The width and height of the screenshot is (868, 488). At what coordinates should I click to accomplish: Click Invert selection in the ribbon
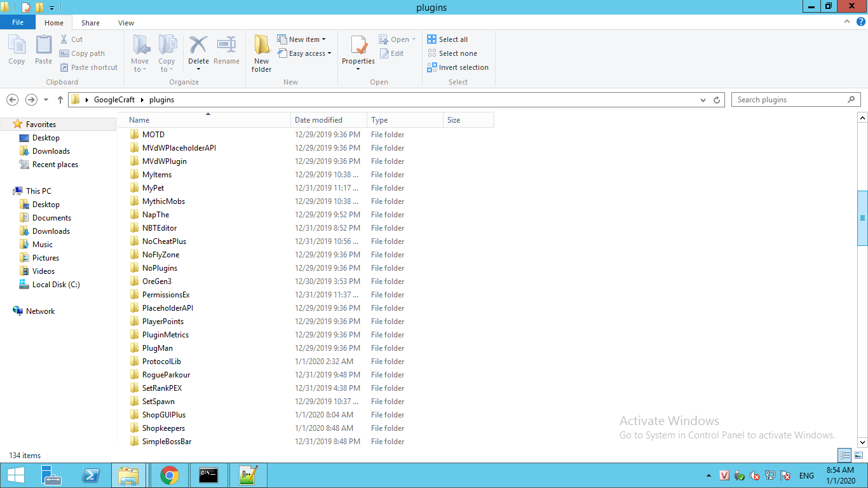(x=458, y=67)
